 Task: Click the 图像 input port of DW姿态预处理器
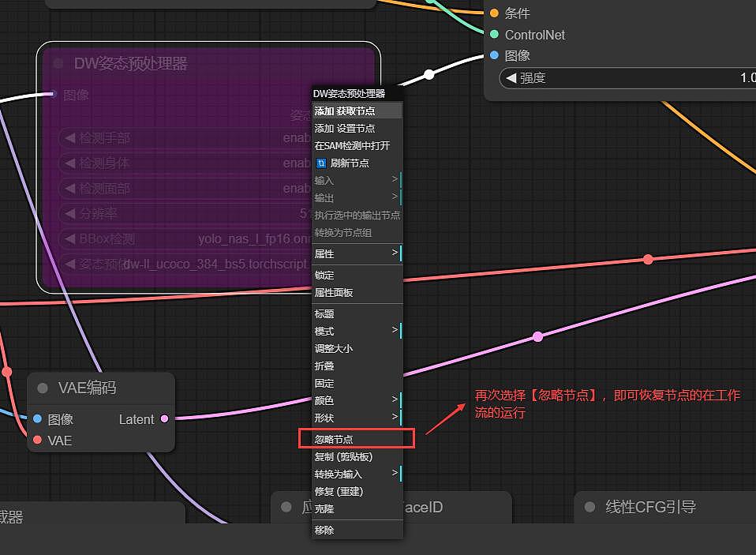point(54,94)
